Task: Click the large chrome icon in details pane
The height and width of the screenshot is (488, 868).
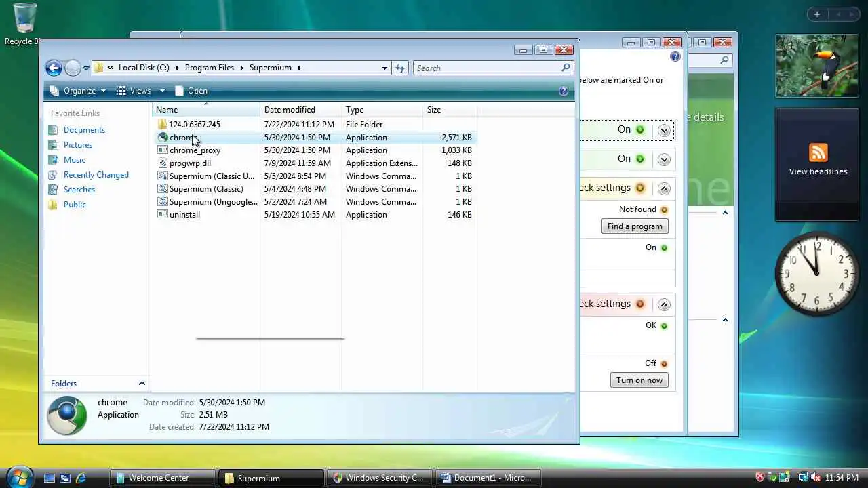Action: click(67, 415)
